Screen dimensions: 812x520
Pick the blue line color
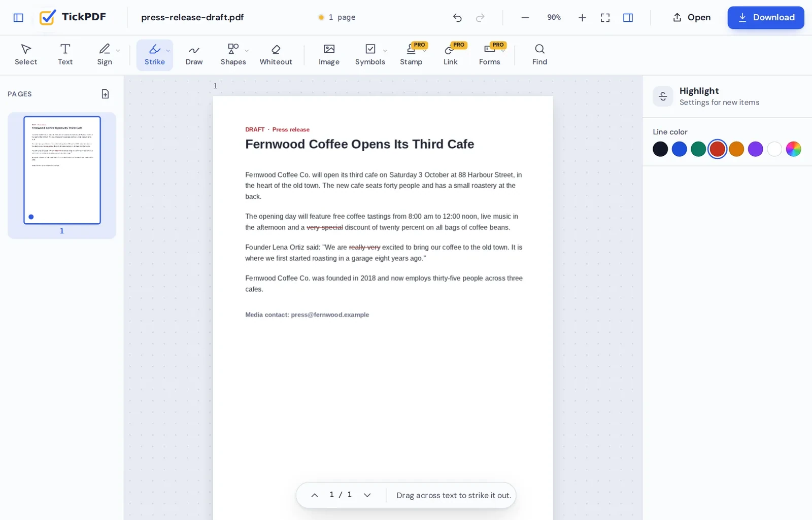coord(679,149)
